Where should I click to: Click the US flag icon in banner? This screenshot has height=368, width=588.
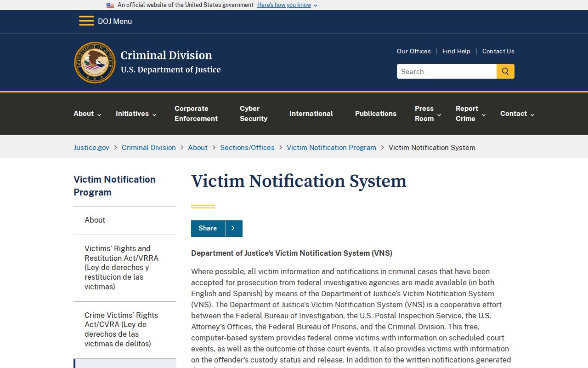(x=110, y=5)
